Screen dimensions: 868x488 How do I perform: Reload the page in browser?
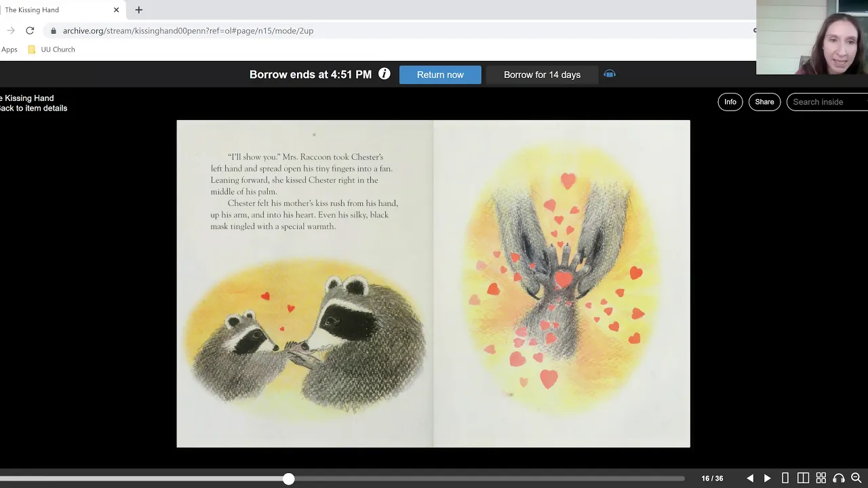(30, 30)
